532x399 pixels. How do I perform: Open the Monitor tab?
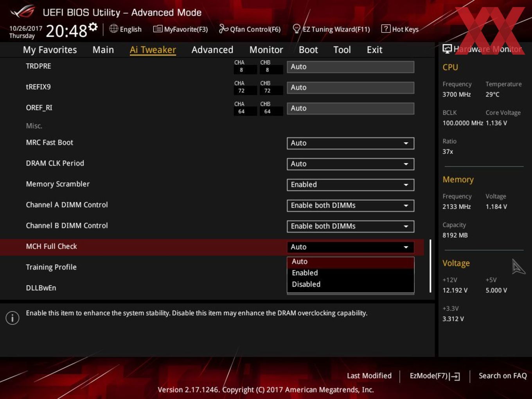(266, 50)
